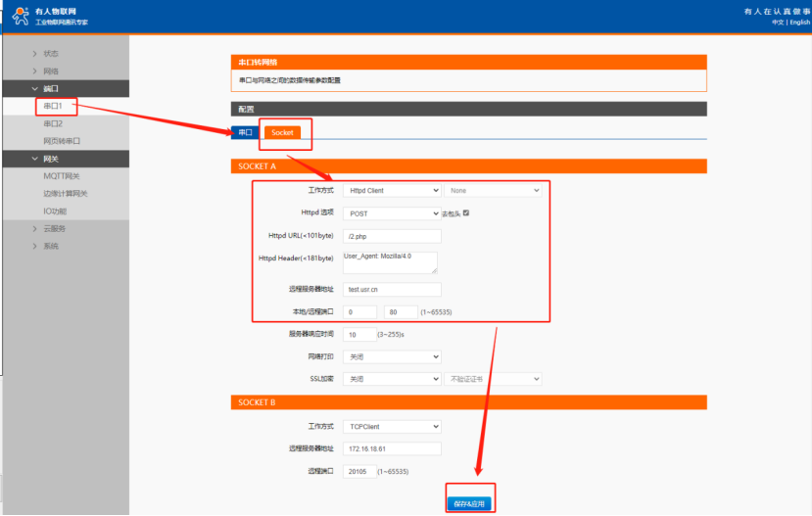Switch to the Socket tab
Screen dimensions: 812x516
click(x=282, y=132)
